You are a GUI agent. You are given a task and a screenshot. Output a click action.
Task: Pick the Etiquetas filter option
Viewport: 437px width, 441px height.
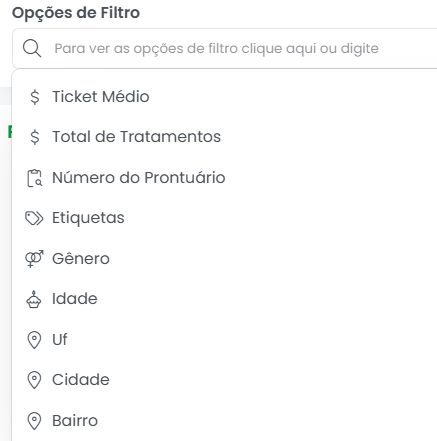224,218
